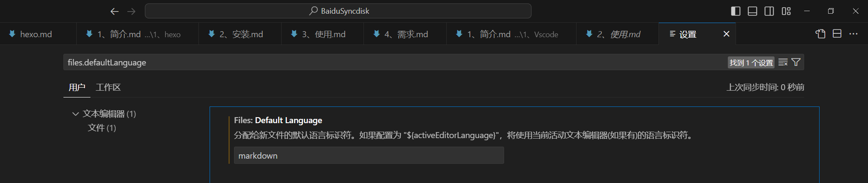Minimize the VS Code window
The width and height of the screenshot is (868, 183).
807,11
